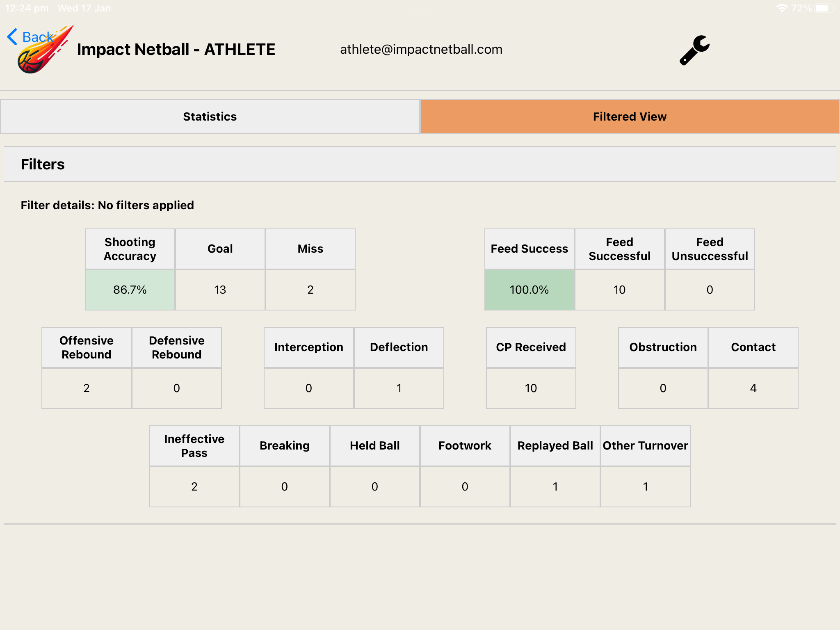Select the Filtered View tab
840x630 pixels.
pos(630,116)
